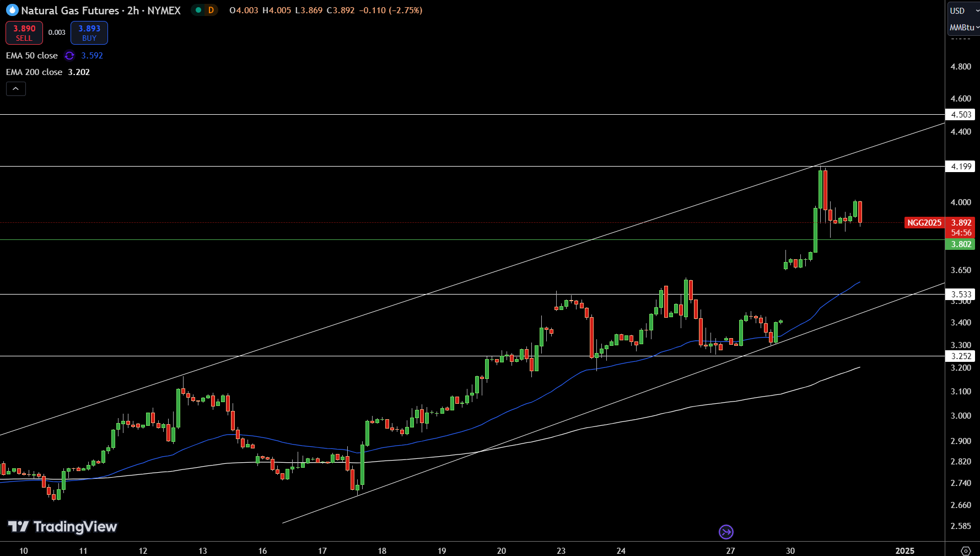Click the NGG2025 contract label
The height and width of the screenshot is (556, 980).
click(x=924, y=223)
